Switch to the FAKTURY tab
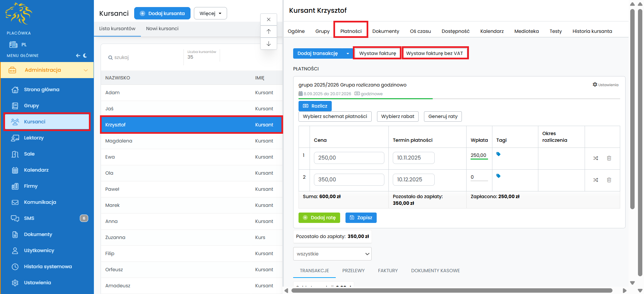 coord(388,271)
